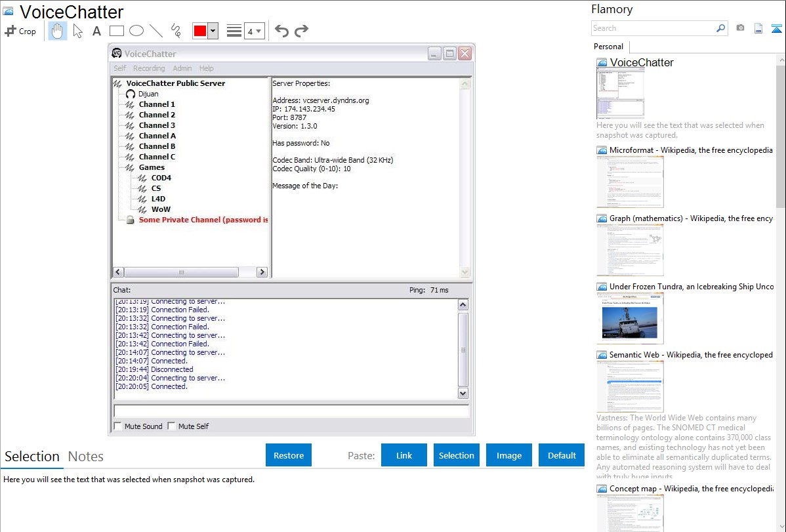The height and width of the screenshot is (532, 786).
Task: Choose the freehand scribble tool
Action: 176,31
